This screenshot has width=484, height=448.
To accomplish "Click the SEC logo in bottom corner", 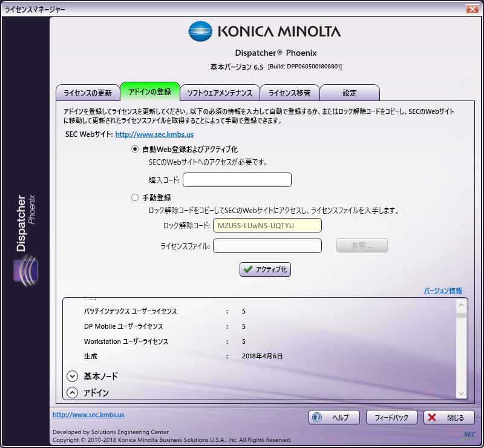I will coord(468,435).
